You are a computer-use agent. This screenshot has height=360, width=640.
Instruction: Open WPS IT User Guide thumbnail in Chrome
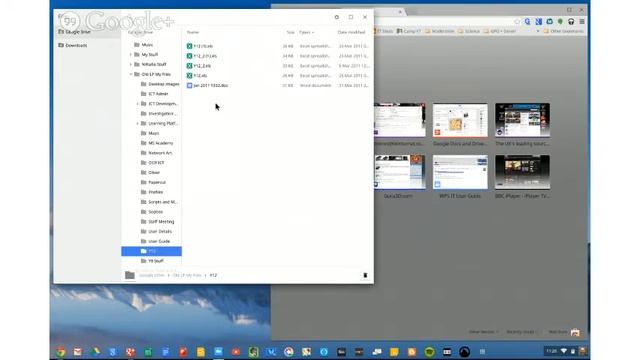[x=460, y=172]
